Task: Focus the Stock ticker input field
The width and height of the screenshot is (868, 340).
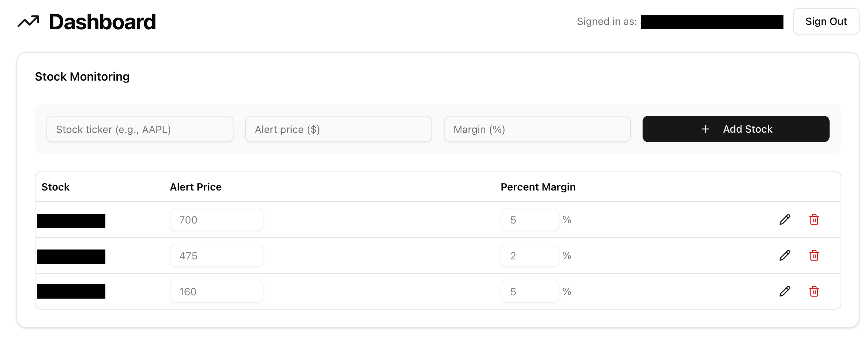Action: click(x=140, y=129)
